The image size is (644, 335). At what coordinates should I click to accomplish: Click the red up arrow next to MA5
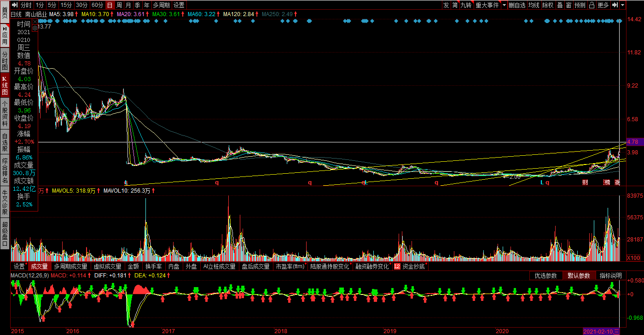point(77,15)
